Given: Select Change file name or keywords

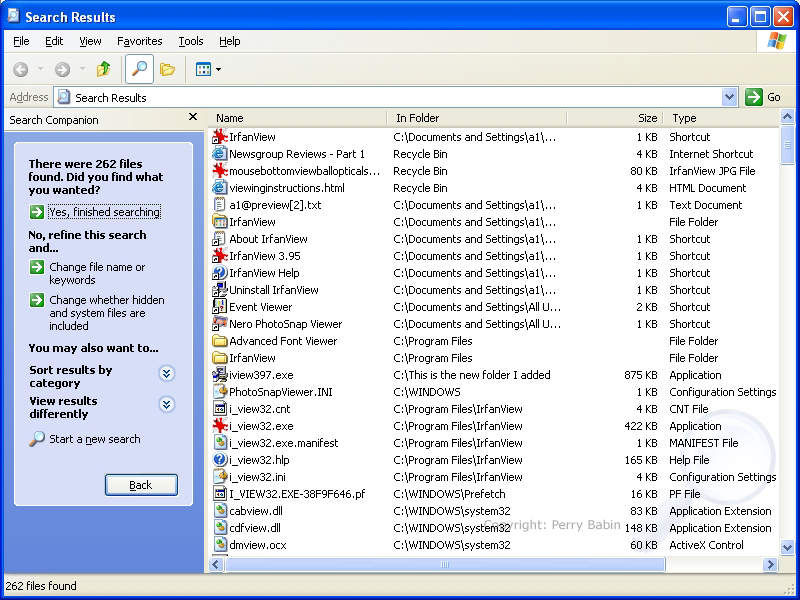Looking at the screenshot, I should coord(97,273).
